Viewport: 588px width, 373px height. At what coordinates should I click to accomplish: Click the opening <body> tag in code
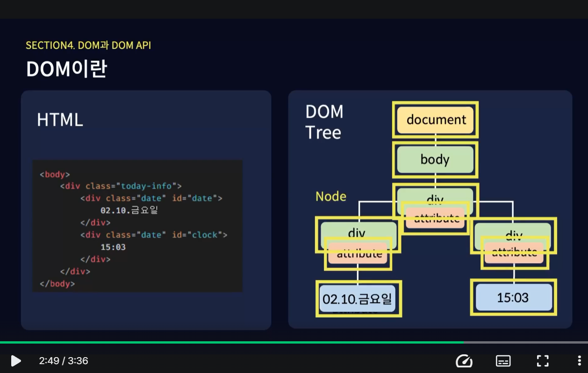point(55,175)
